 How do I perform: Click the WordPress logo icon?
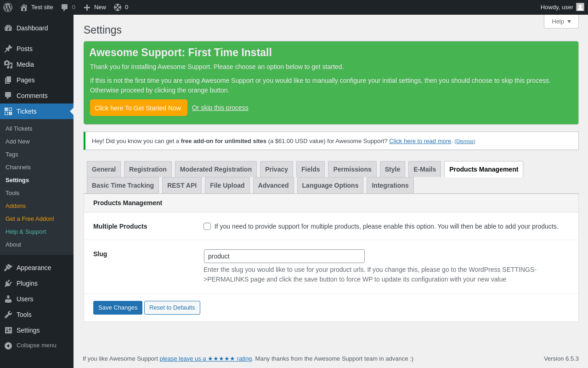(x=8, y=7)
